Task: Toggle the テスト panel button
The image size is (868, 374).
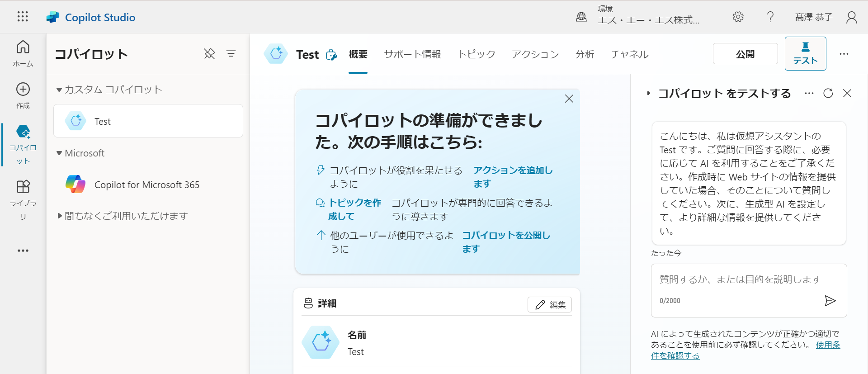Action: tap(806, 54)
